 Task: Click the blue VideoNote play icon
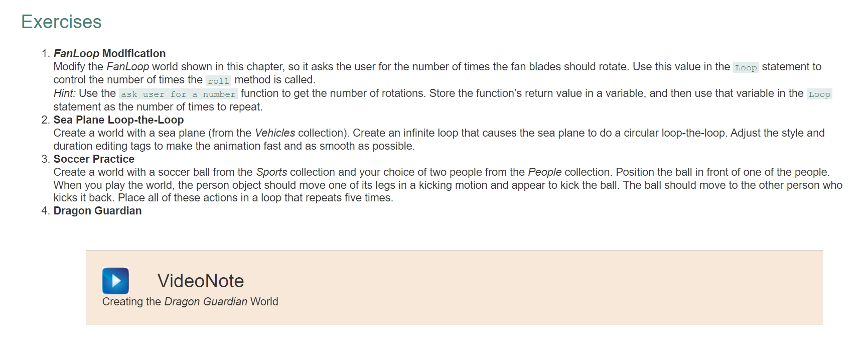(115, 281)
